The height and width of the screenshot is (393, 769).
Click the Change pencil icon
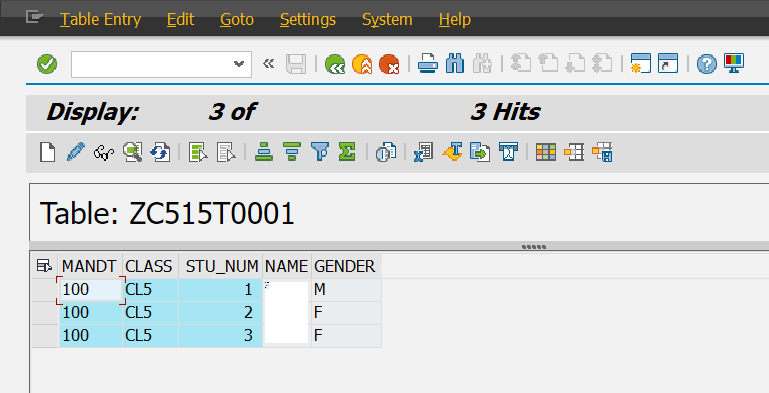(x=75, y=152)
